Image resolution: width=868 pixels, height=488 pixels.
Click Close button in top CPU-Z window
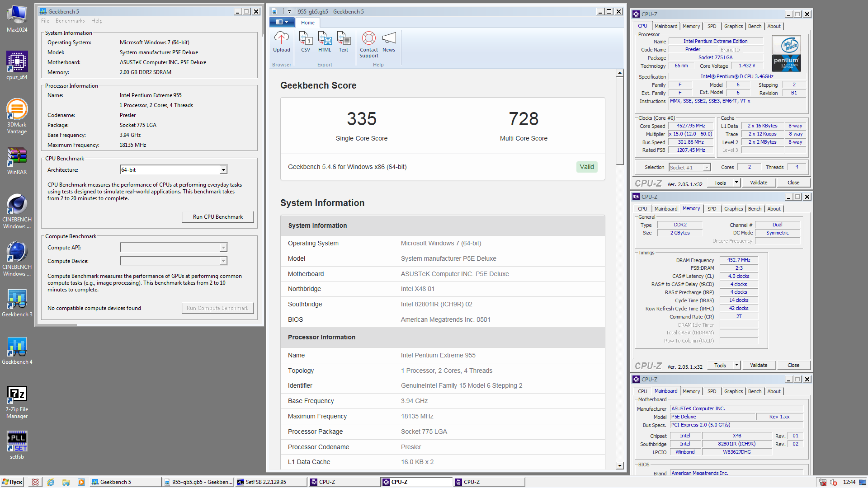[793, 183]
